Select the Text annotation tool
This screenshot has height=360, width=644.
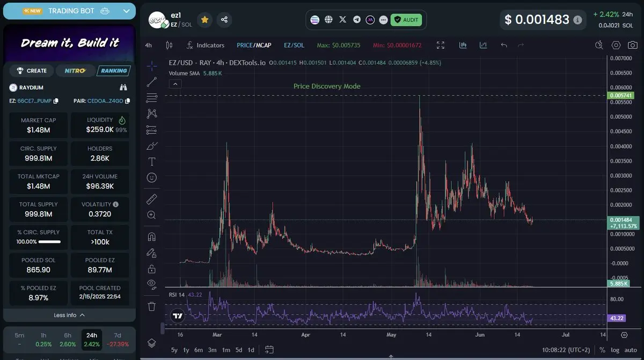point(151,161)
